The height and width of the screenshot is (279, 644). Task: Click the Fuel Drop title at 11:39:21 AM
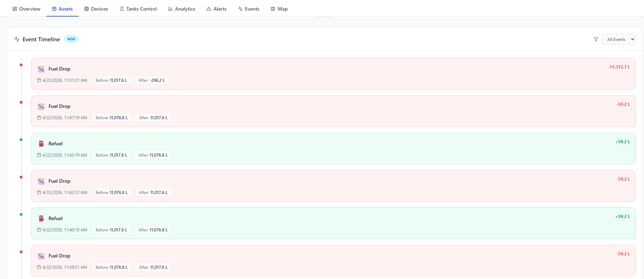[x=60, y=256]
